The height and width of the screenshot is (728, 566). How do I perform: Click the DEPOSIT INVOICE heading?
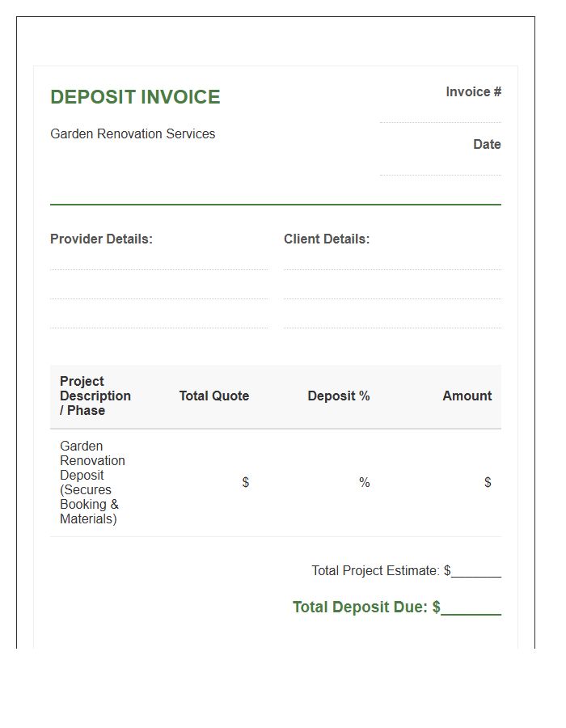click(135, 97)
